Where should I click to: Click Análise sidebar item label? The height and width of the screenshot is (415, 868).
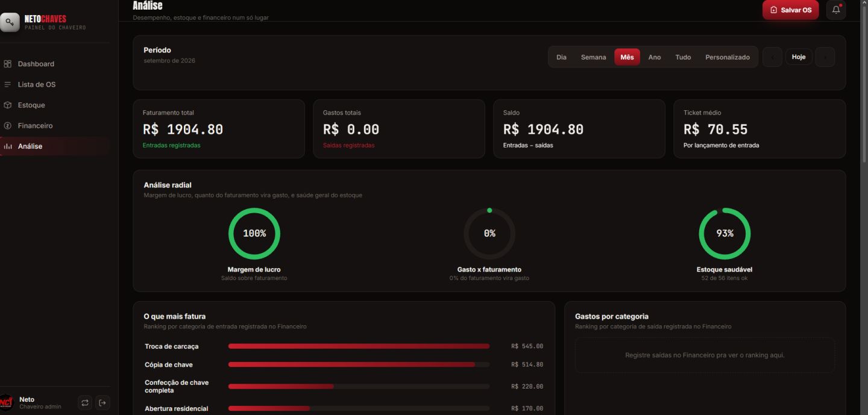(x=30, y=146)
